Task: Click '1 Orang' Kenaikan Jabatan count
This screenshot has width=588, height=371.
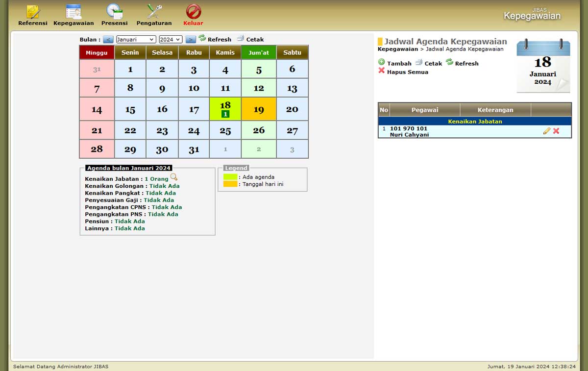Action: [x=156, y=179]
